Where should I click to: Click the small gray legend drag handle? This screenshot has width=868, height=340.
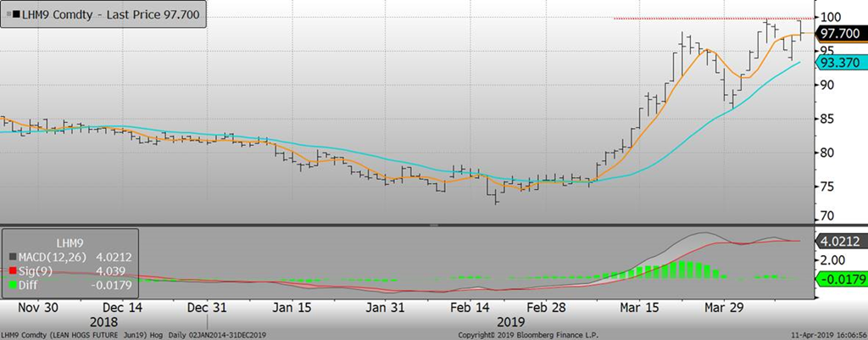tap(8, 15)
